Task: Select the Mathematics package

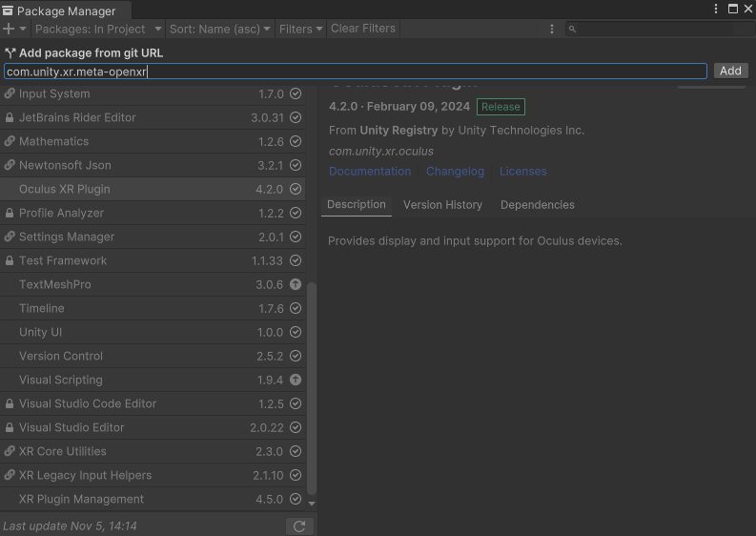Action: tap(153, 141)
